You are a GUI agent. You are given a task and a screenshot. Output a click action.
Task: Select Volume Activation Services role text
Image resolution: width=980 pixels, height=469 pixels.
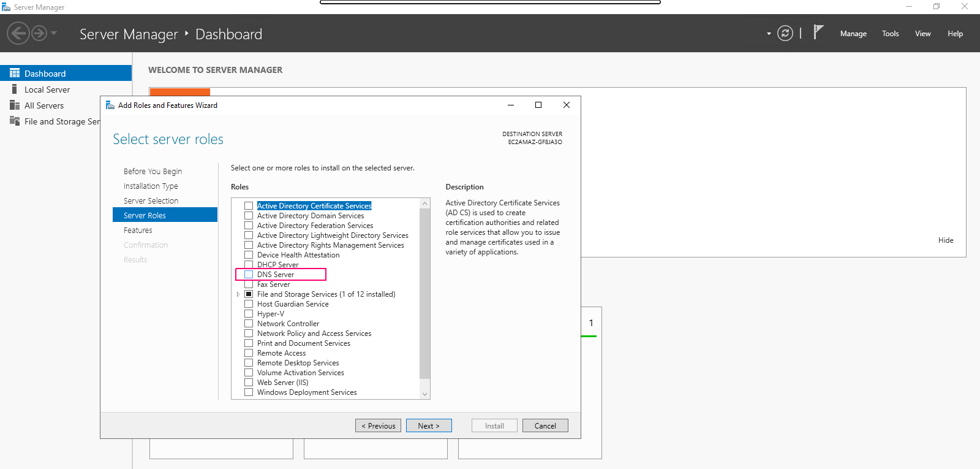(x=301, y=373)
